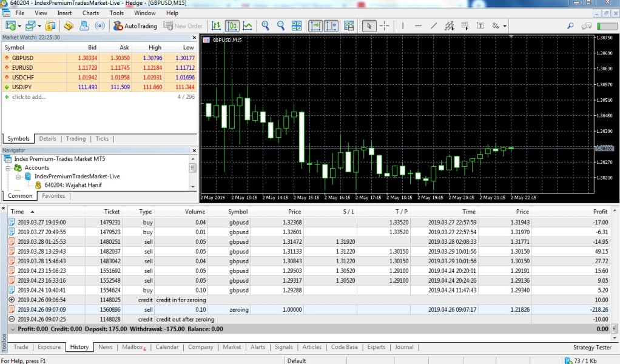Select the vertical line drawing tool

click(x=403, y=26)
